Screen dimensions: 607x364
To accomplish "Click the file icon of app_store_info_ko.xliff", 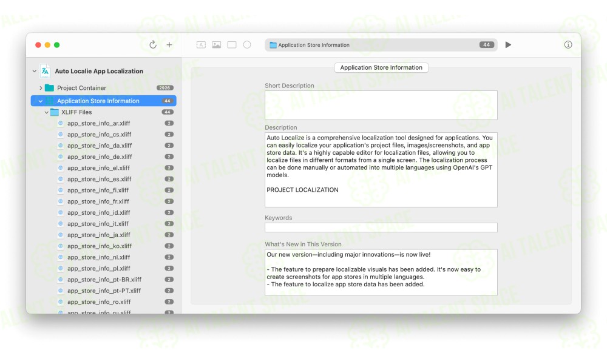I will [x=60, y=246].
